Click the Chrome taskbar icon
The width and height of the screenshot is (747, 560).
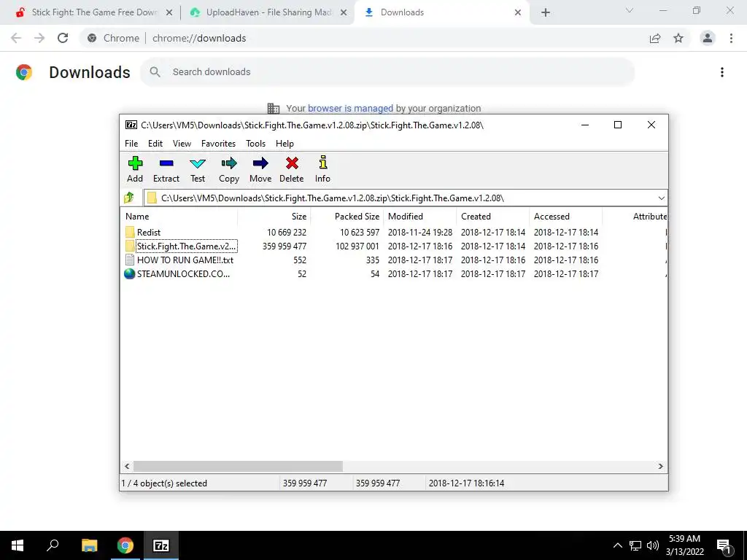[x=125, y=545]
